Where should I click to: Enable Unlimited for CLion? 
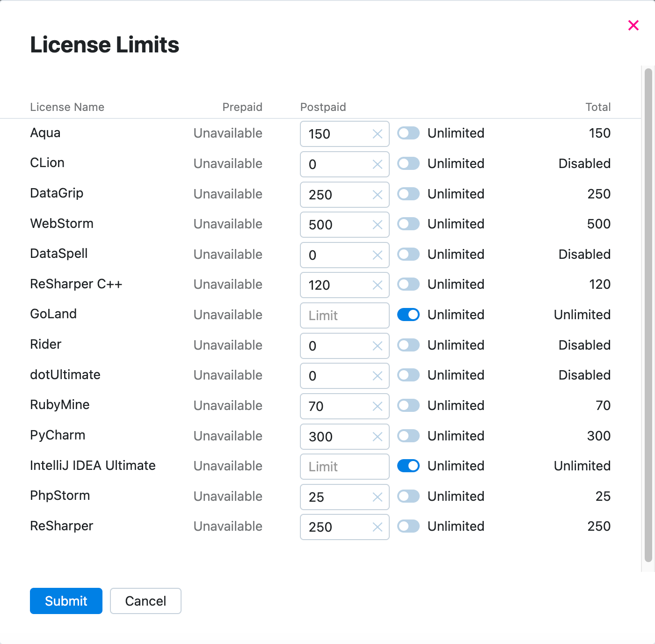coord(408,164)
